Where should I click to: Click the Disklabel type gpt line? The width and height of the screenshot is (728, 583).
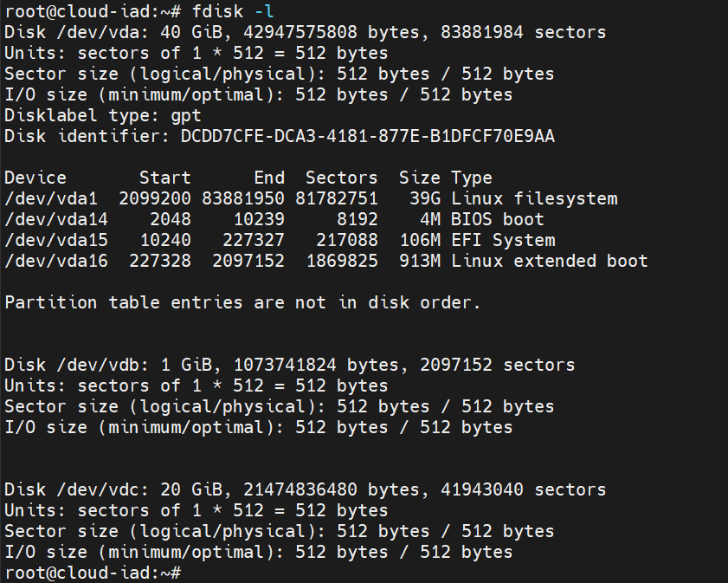[x=102, y=115]
